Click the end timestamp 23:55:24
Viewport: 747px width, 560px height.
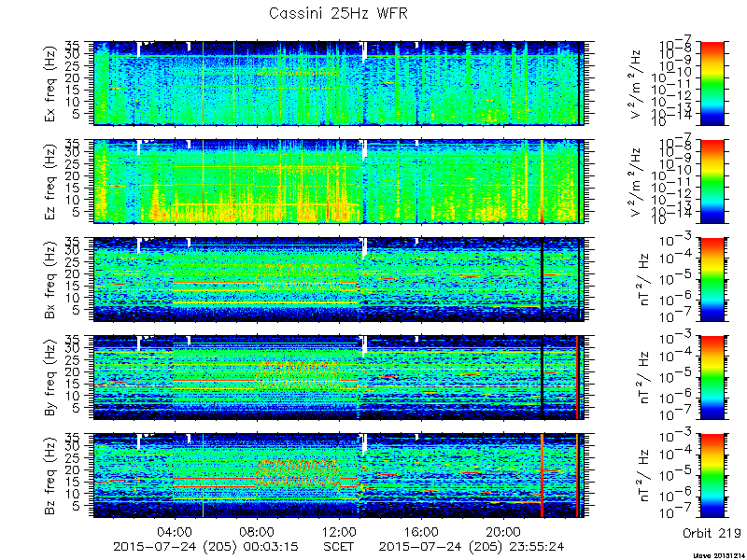pyautogui.click(x=539, y=546)
